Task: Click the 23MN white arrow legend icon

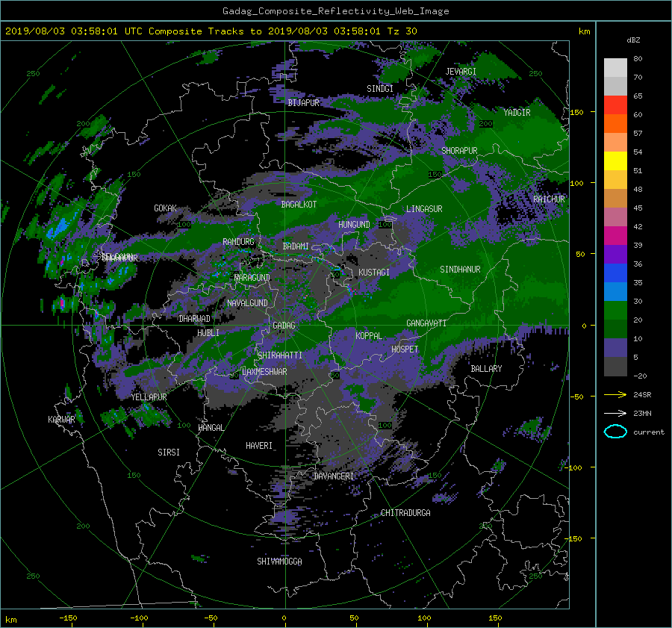Action: coord(615,413)
